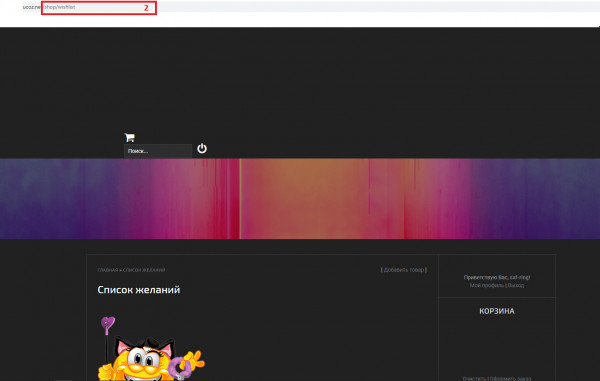Click the Выход logout link
600x381 pixels.
pos(516,285)
